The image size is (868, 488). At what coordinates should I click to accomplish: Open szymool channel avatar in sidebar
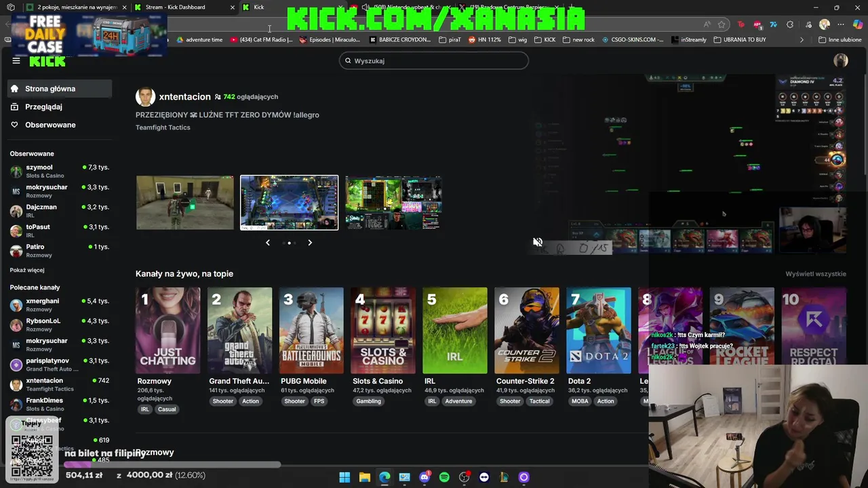[16, 171]
